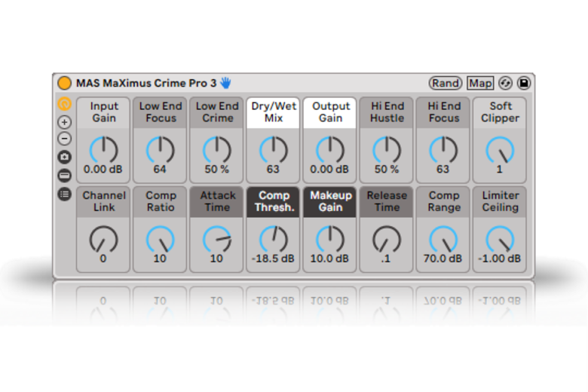Viewport: 588px width, 392px height.
Task: Click the Comp Ratio knob
Action: (x=160, y=239)
